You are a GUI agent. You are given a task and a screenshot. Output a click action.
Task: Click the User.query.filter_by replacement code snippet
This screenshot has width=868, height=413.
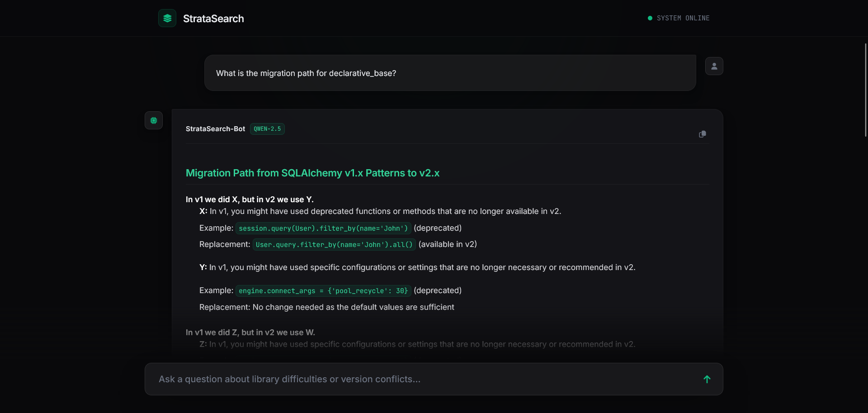point(334,245)
